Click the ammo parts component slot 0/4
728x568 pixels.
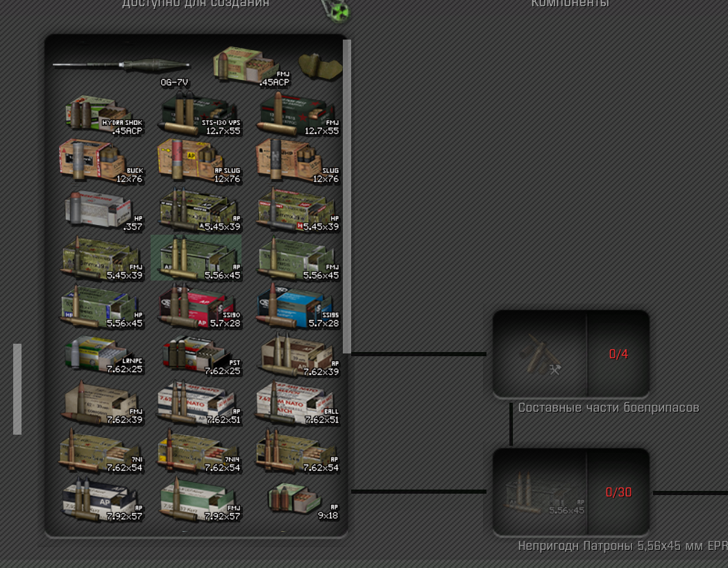(x=571, y=354)
